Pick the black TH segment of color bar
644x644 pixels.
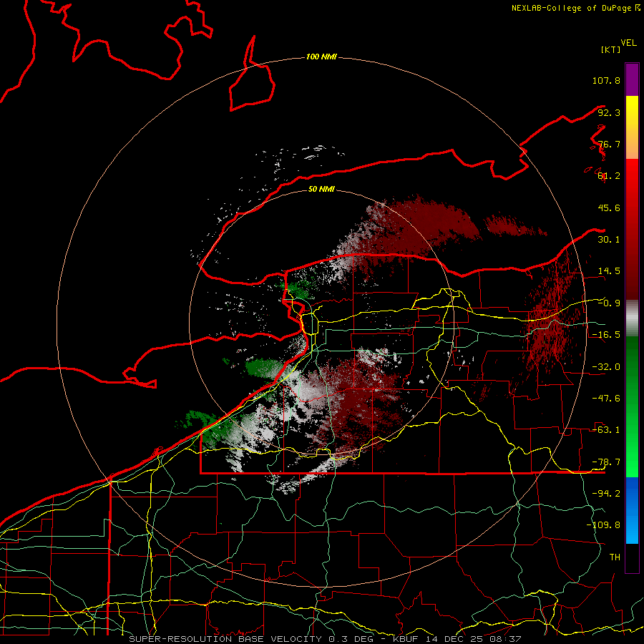point(632,558)
